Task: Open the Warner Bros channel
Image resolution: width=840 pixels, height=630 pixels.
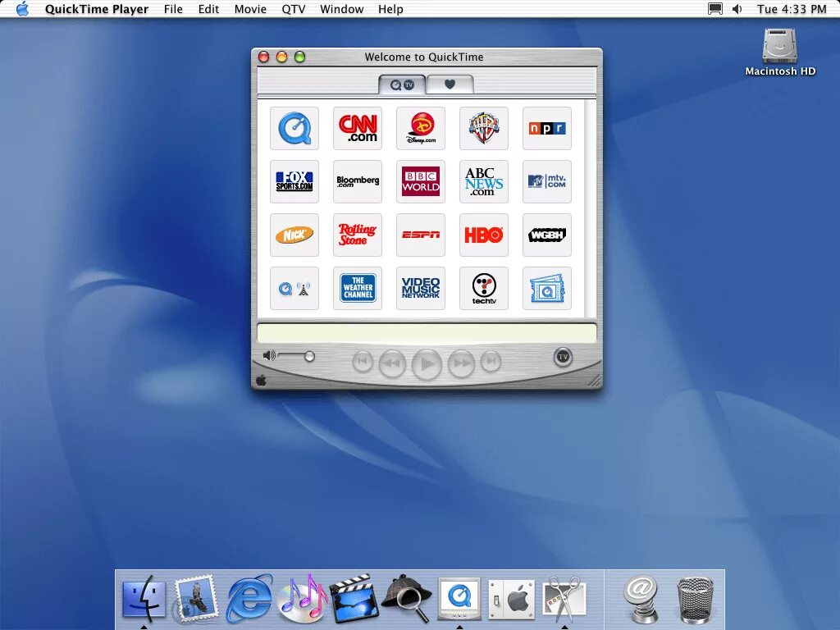Action: coord(484,129)
